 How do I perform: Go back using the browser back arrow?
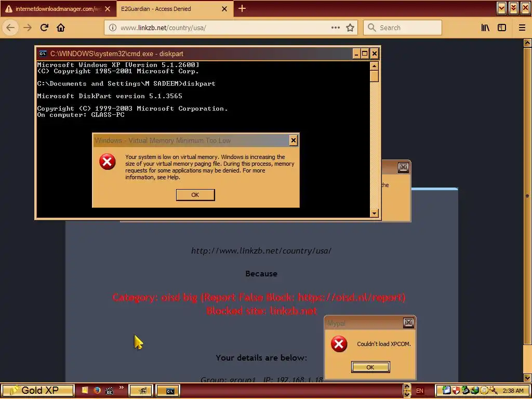10,28
